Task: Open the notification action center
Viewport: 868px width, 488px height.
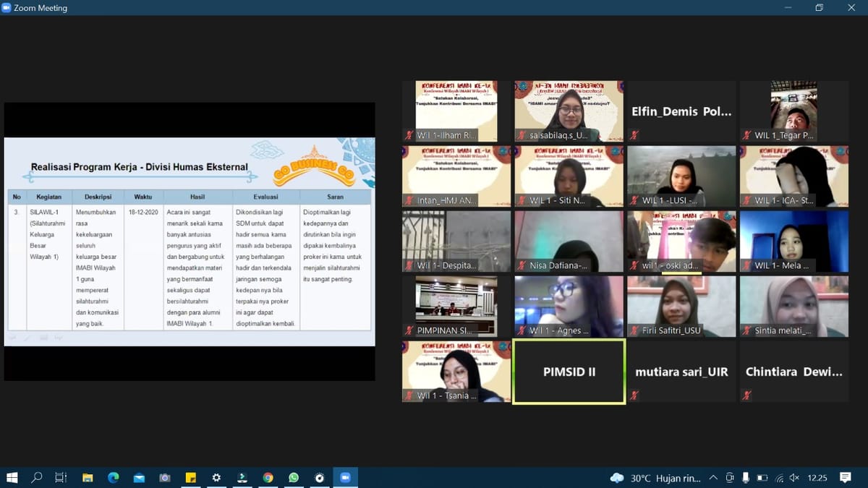Action: (845, 478)
